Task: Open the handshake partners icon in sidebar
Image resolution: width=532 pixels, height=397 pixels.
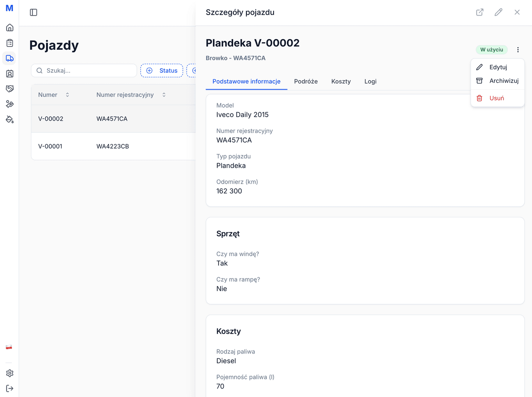Action: (9, 89)
